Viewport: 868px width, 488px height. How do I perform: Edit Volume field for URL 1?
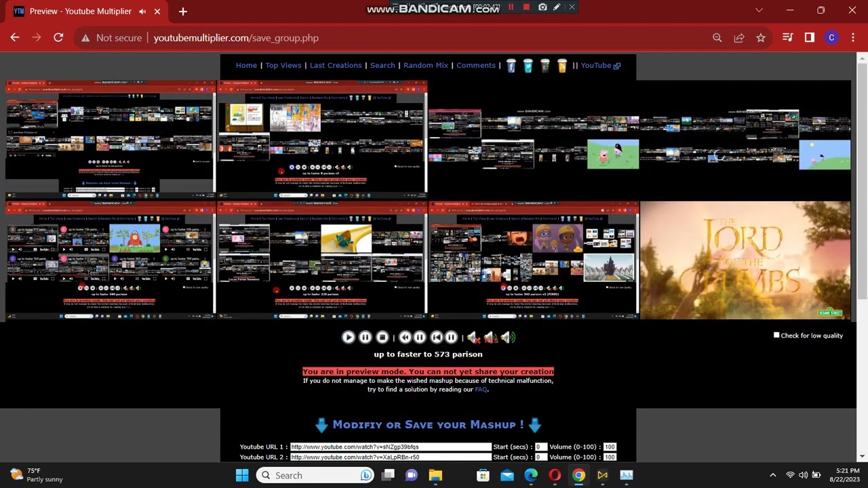610,447
